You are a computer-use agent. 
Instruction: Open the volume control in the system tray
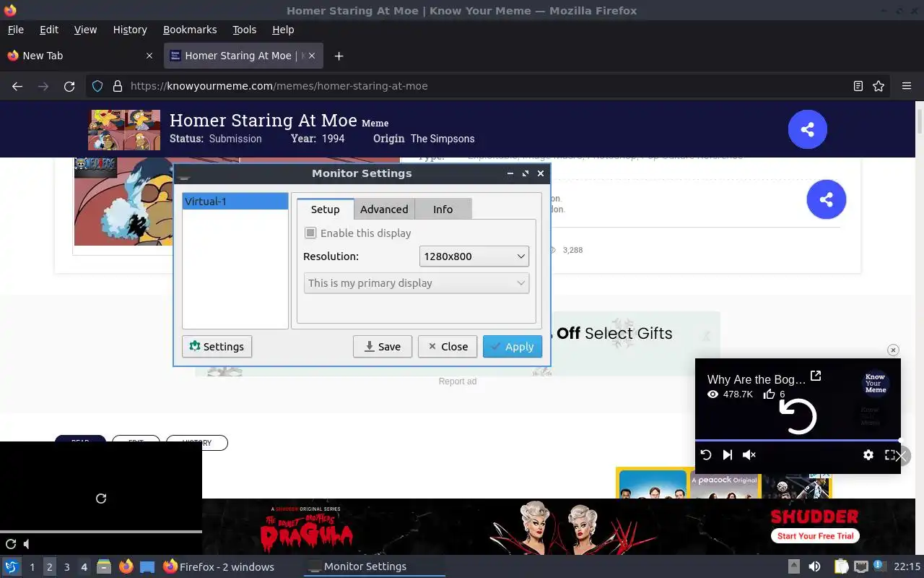(x=814, y=566)
